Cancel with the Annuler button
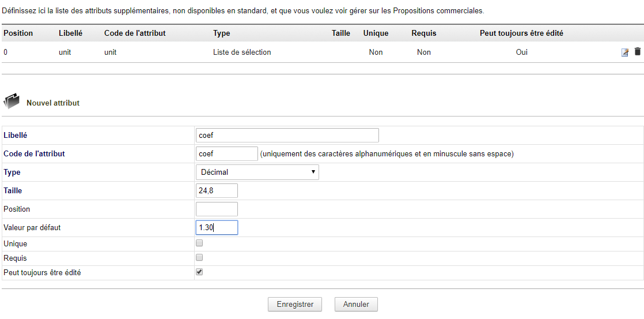 pyautogui.click(x=356, y=305)
